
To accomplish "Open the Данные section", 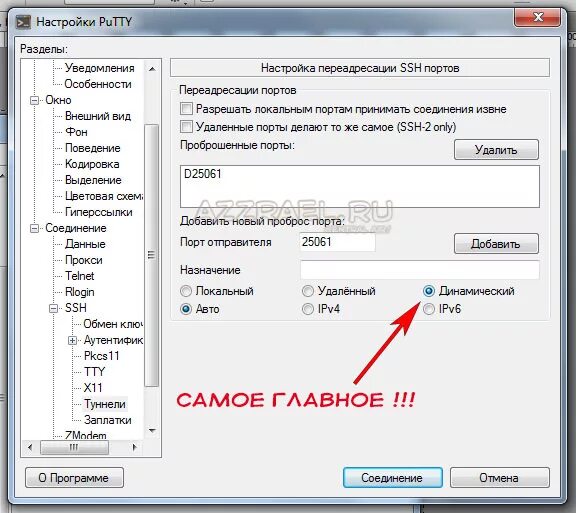I will coord(85,244).
